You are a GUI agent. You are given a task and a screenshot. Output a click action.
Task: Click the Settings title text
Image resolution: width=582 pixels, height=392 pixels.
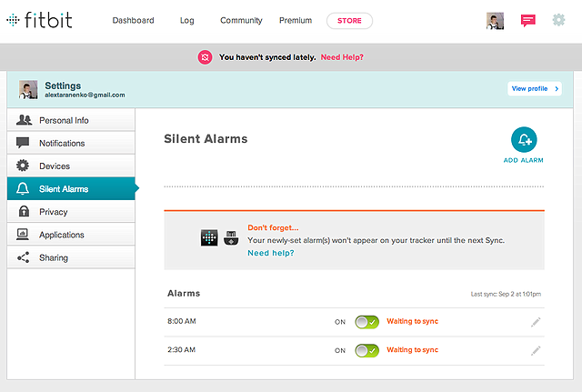[x=63, y=85]
